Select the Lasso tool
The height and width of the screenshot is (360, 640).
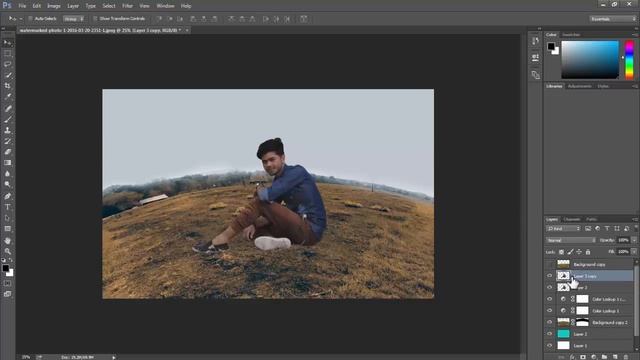pos(8,64)
